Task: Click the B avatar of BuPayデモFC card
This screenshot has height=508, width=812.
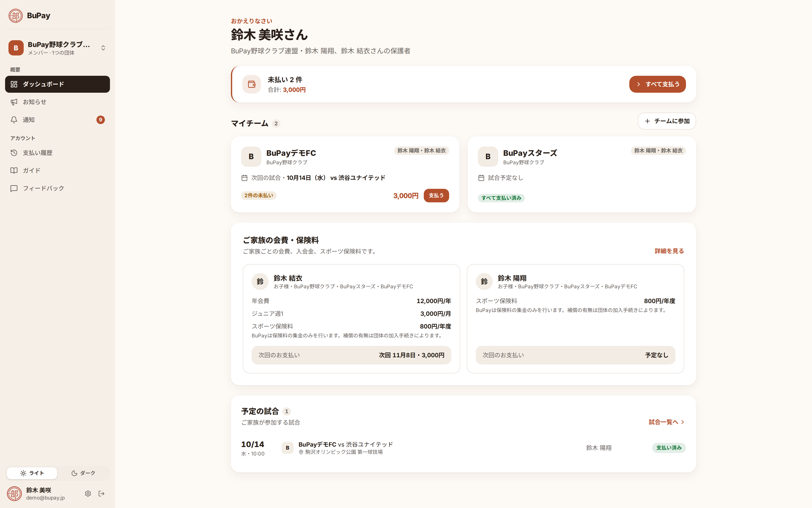Action: 251,157
